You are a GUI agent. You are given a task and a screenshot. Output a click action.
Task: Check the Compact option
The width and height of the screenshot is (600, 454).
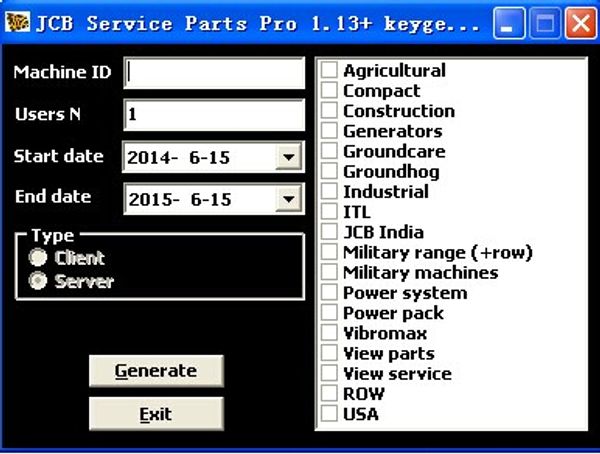[329, 90]
